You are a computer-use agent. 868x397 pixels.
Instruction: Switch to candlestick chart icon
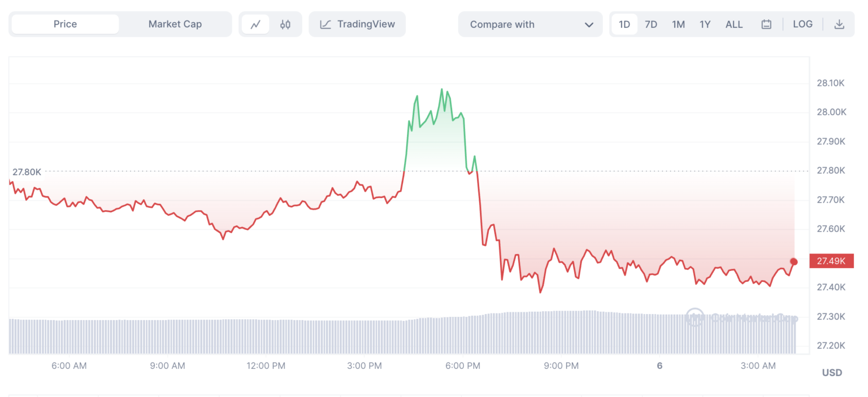coord(285,24)
